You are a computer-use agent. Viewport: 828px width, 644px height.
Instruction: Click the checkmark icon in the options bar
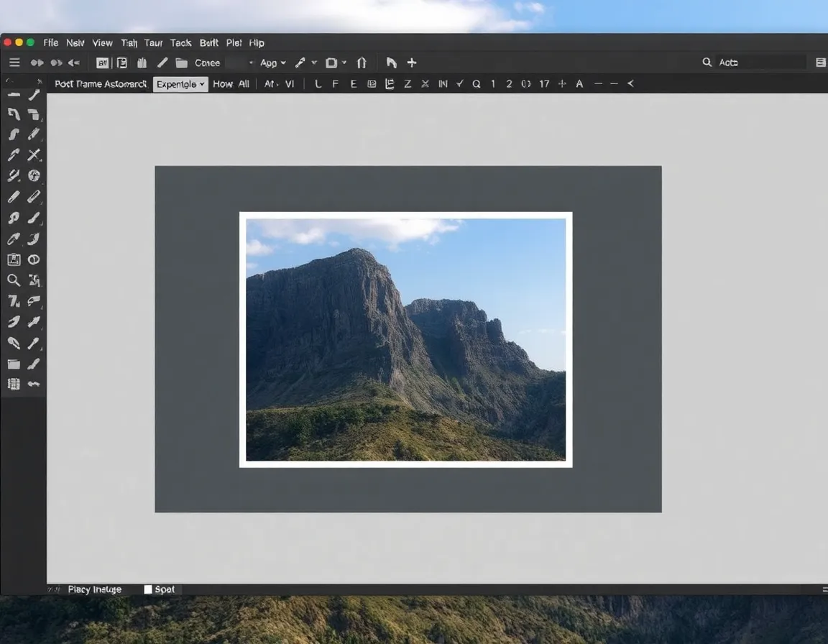[x=460, y=84]
